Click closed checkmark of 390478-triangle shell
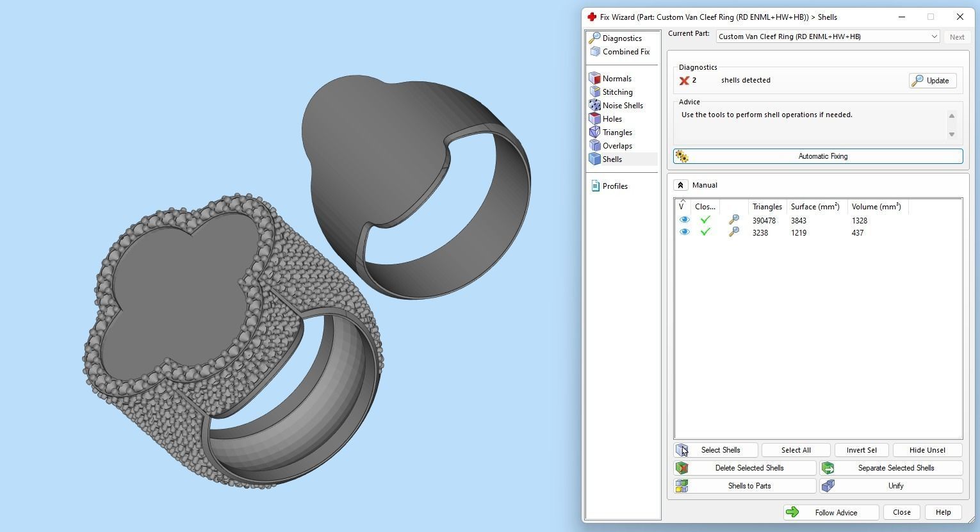Screen dimensions: 980x532 point(705,220)
